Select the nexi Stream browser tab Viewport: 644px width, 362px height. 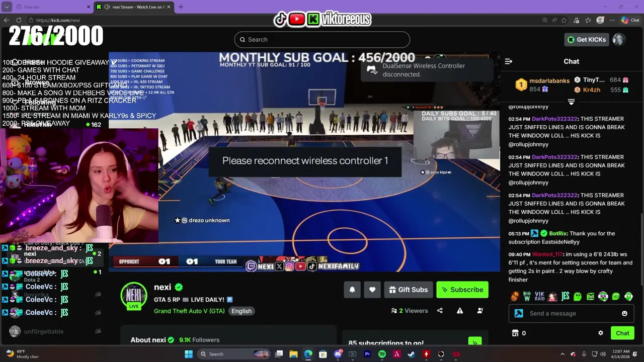[x=134, y=7]
